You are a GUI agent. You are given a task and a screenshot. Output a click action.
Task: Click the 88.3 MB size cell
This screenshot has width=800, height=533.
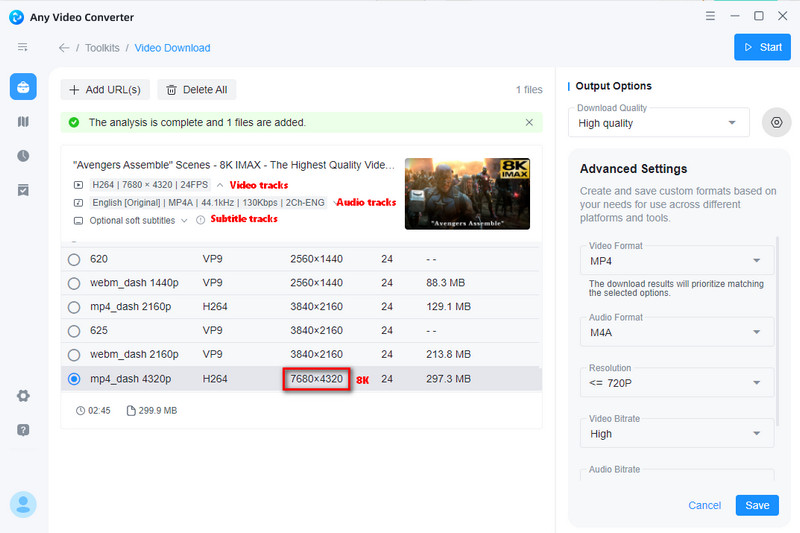click(x=445, y=283)
